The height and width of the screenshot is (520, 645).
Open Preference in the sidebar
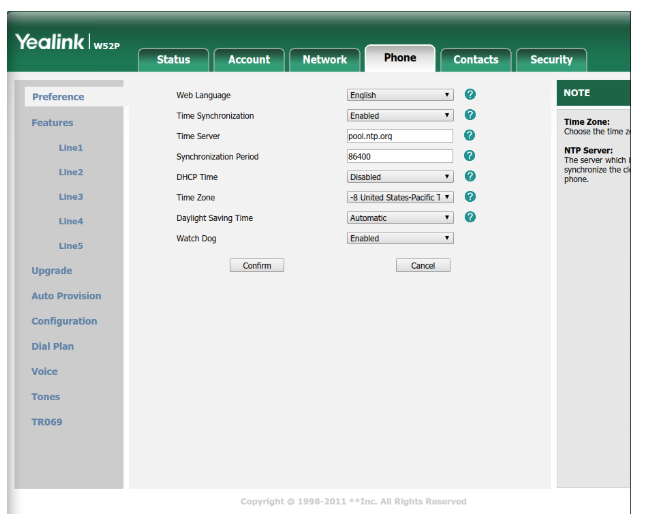[x=58, y=97]
